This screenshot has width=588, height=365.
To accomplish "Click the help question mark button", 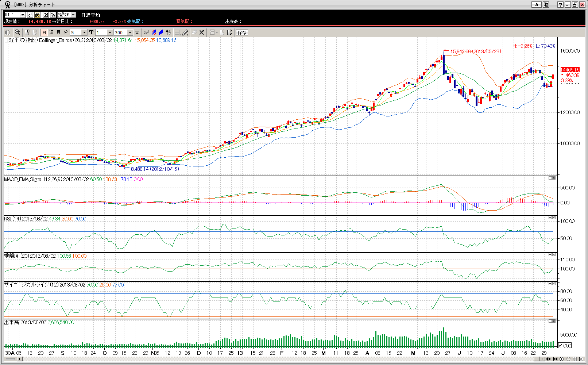I will 560,4.
